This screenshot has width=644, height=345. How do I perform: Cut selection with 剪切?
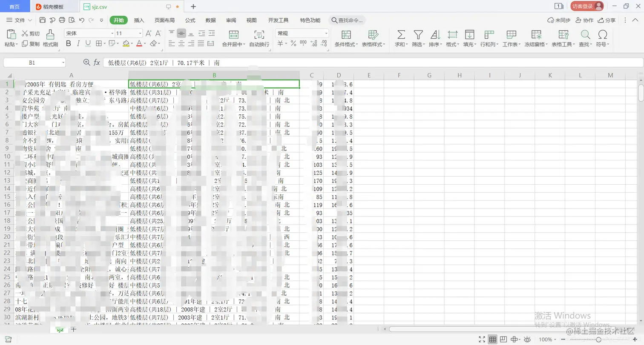(31, 34)
